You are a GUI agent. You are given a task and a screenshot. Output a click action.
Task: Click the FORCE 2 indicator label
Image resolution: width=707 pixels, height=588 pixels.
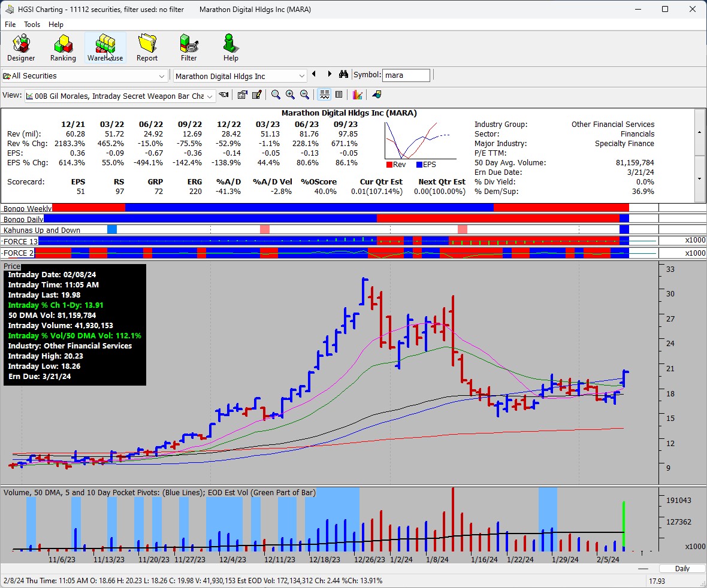point(17,253)
